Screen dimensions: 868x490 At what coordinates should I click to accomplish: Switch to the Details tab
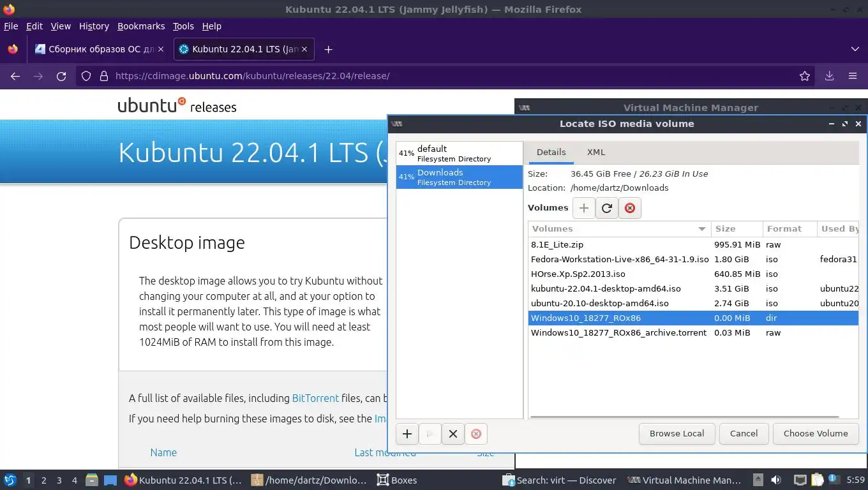coord(551,152)
